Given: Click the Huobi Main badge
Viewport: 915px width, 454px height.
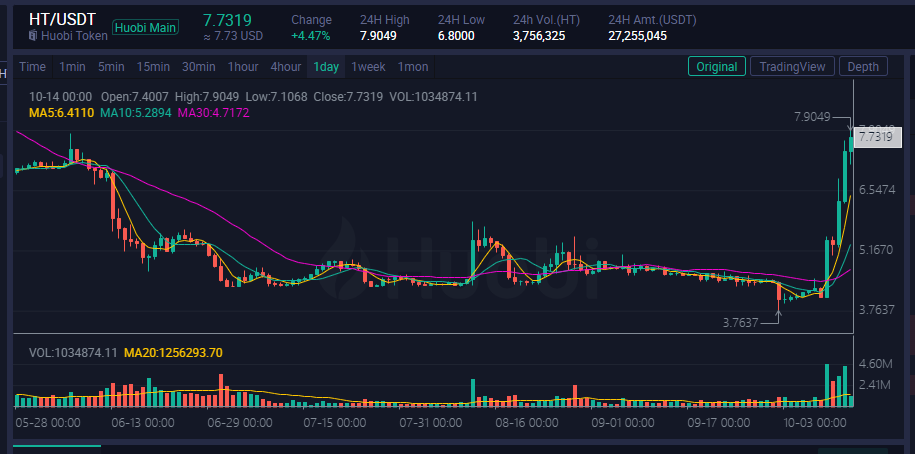Looking at the screenshot, I should click(x=145, y=27).
